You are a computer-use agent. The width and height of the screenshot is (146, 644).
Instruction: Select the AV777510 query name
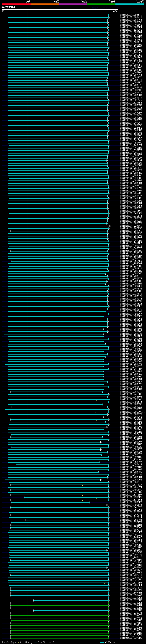8,7
